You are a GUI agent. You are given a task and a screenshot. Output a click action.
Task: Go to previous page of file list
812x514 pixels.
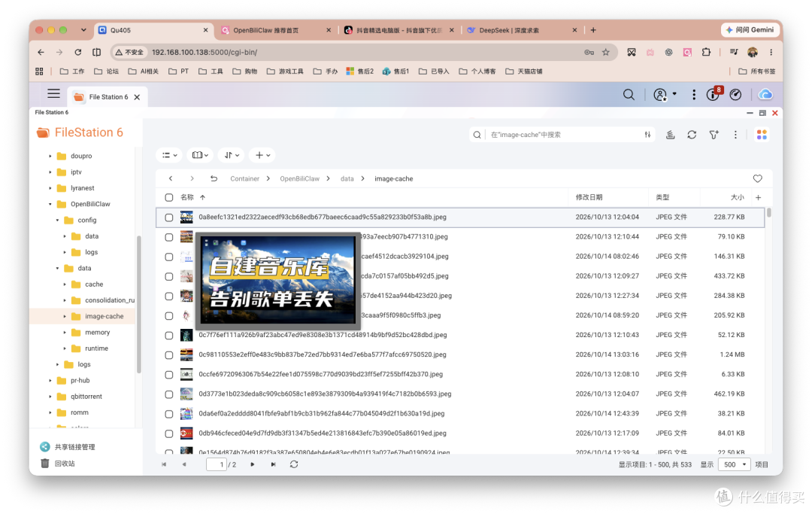pyautogui.click(x=184, y=465)
